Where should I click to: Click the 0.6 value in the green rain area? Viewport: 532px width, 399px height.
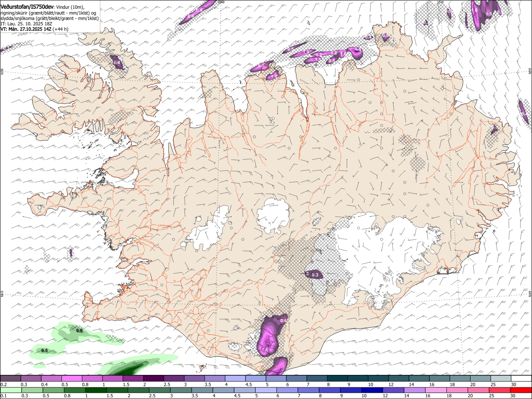coord(79,331)
